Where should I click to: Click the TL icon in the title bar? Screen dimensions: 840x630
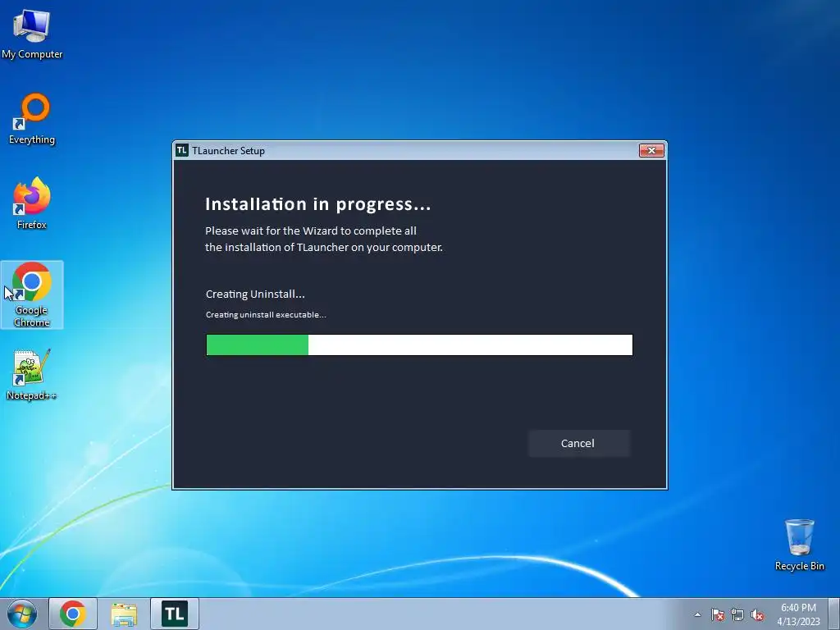(x=182, y=151)
